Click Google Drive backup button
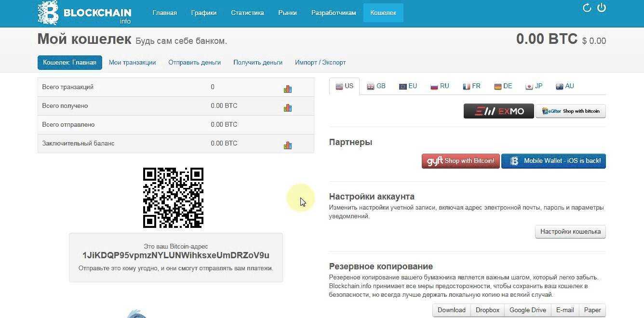644x318 pixels. [x=528, y=310]
